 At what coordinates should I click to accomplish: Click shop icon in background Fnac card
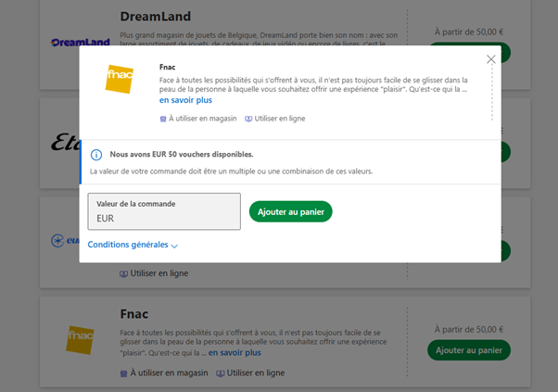click(123, 373)
